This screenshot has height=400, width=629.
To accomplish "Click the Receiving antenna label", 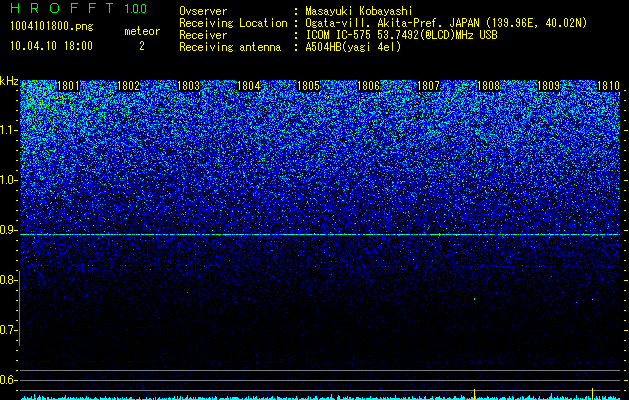I will tap(230, 47).
